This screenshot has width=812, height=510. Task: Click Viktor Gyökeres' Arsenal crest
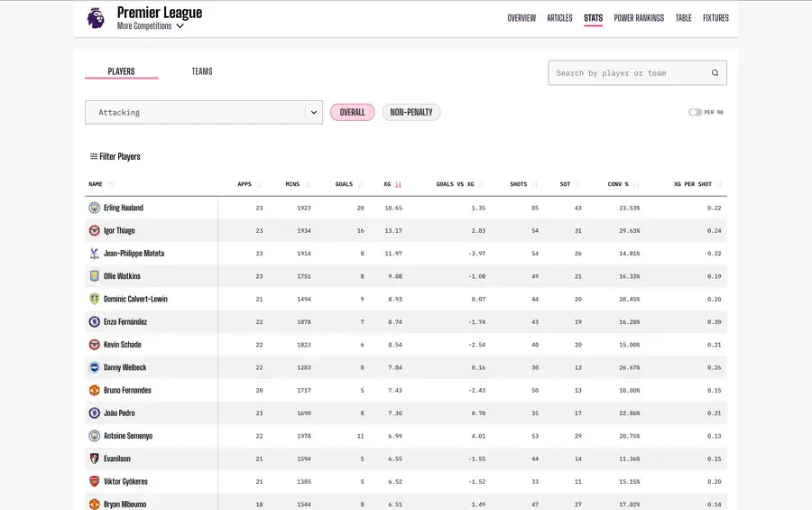(94, 481)
